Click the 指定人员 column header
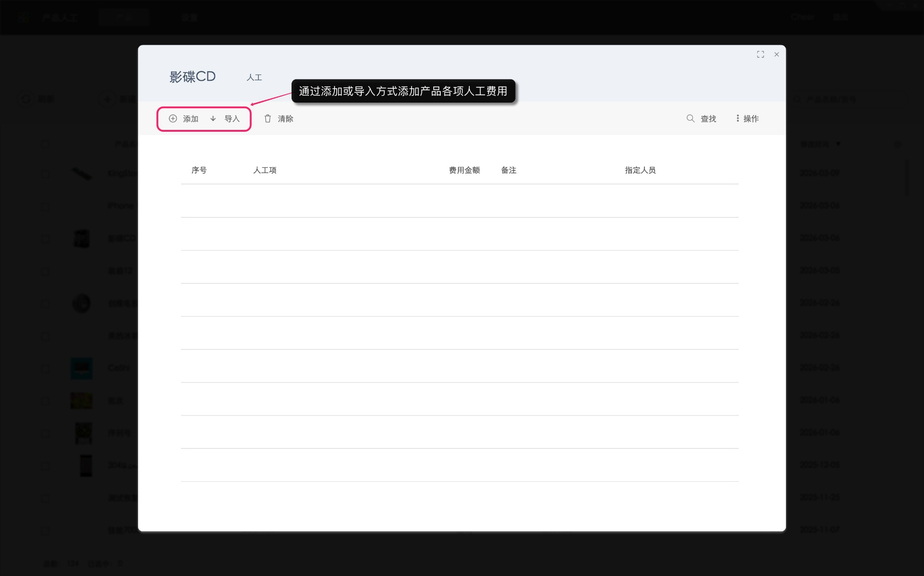The image size is (924, 576). point(640,170)
